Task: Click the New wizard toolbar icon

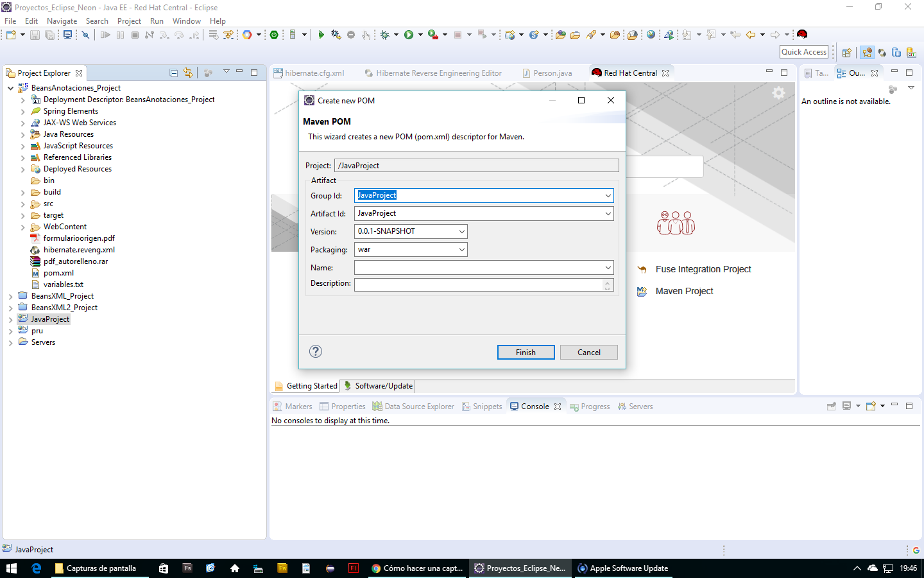Action: point(11,35)
